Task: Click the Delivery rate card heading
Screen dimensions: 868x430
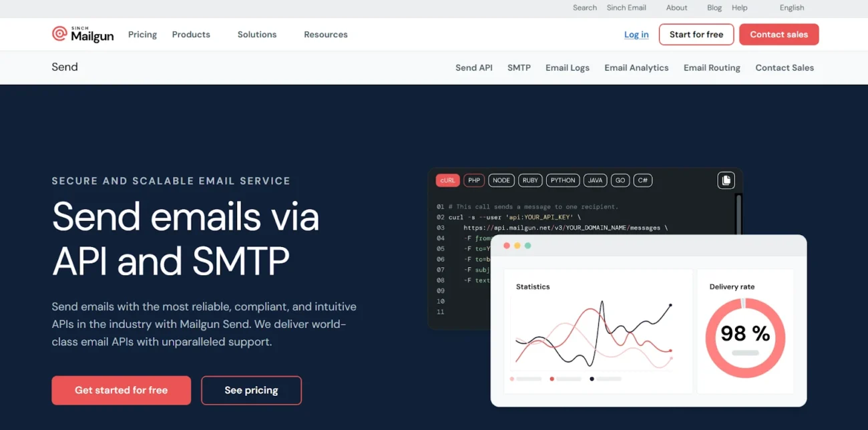Action: (x=732, y=286)
